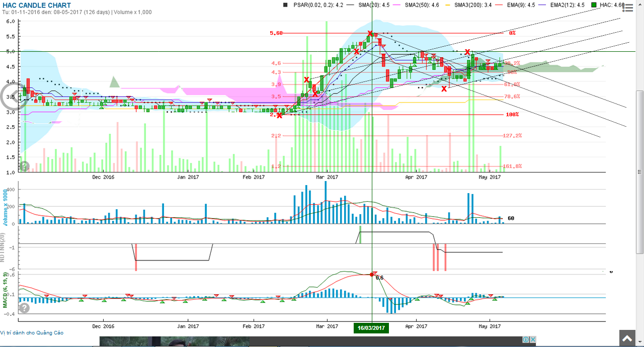This screenshot has width=644, height=347.
Task: Toggle HAC candle legend series
Action: 608,5
